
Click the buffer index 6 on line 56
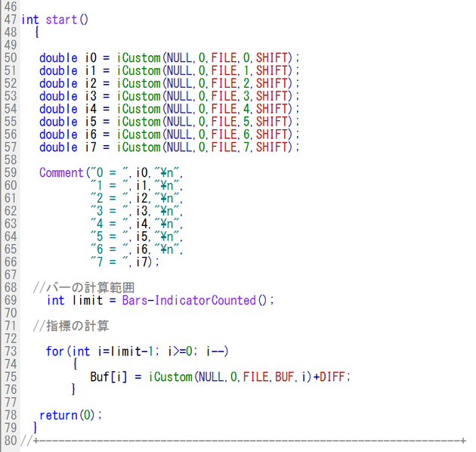pos(246,135)
